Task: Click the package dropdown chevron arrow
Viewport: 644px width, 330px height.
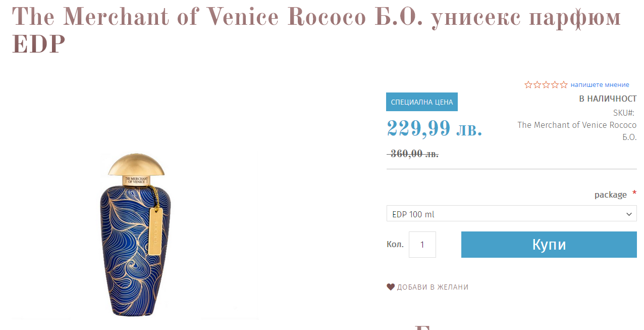Action: [x=629, y=214]
